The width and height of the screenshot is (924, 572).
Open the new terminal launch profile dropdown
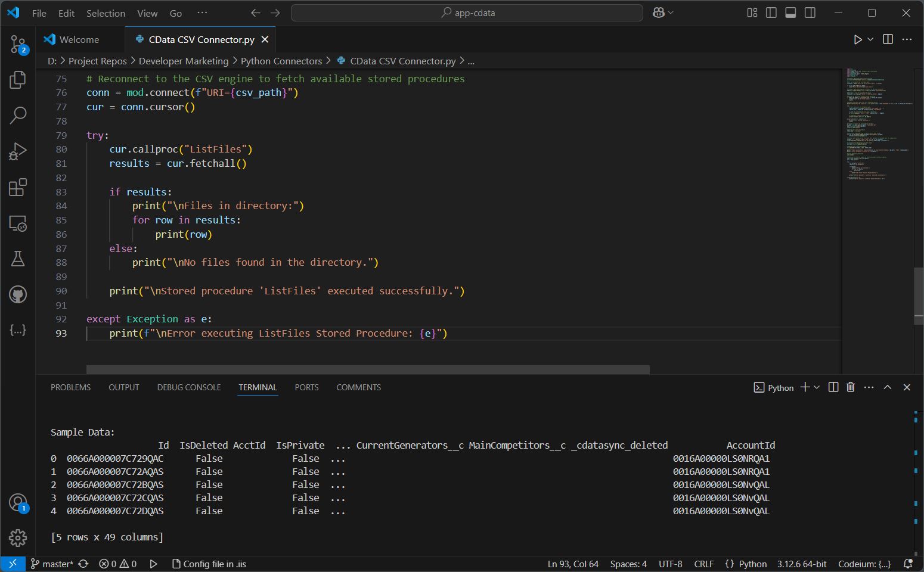coord(817,387)
